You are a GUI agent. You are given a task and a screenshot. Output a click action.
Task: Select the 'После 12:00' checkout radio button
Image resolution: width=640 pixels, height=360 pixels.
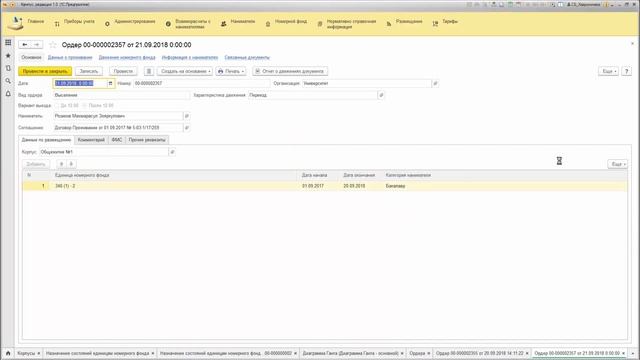tap(85, 106)
